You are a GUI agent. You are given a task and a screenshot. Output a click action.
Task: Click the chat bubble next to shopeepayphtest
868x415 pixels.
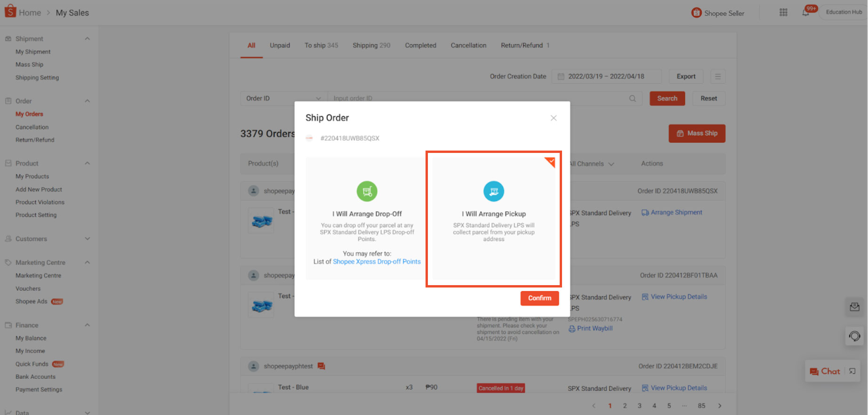point(321,366)
